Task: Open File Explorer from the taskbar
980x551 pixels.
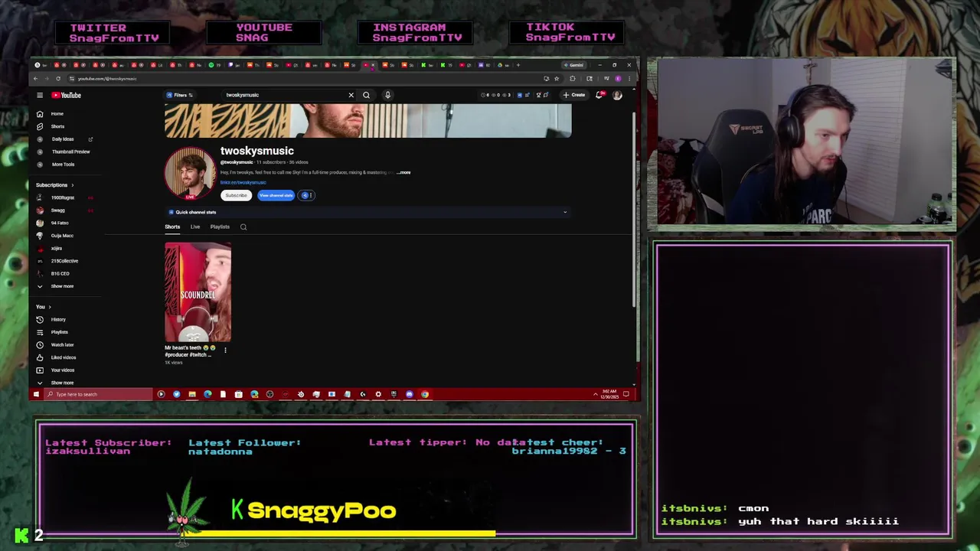Action: click(192, 394)
